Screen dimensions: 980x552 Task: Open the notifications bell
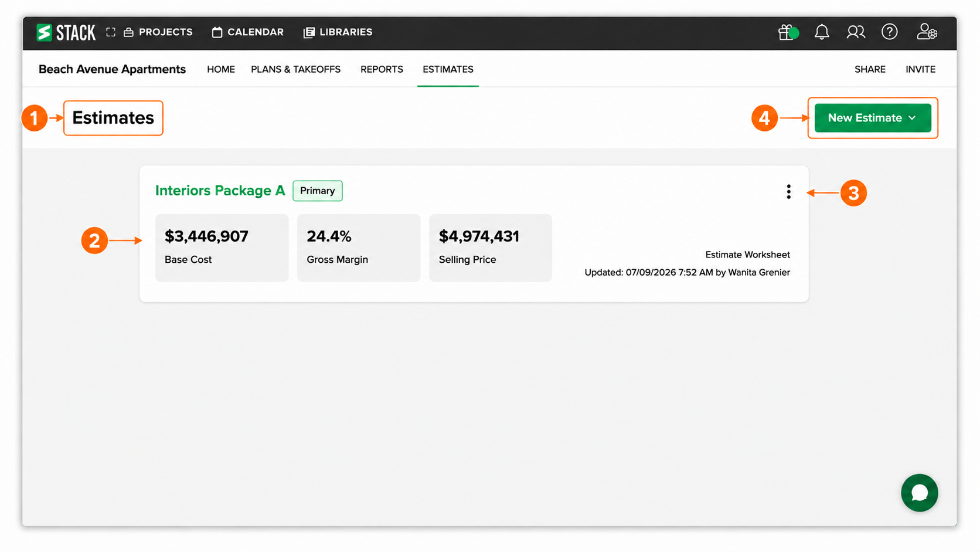tap(822, 32)
